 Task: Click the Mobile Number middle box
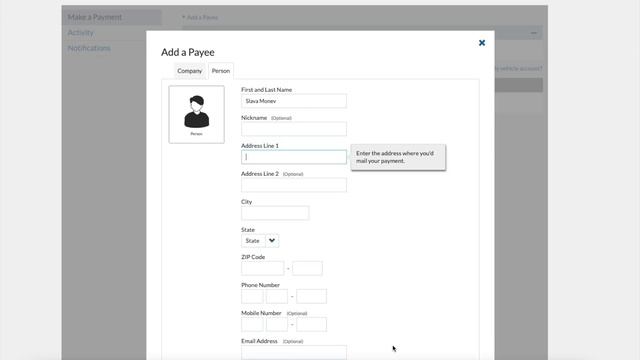277,324
